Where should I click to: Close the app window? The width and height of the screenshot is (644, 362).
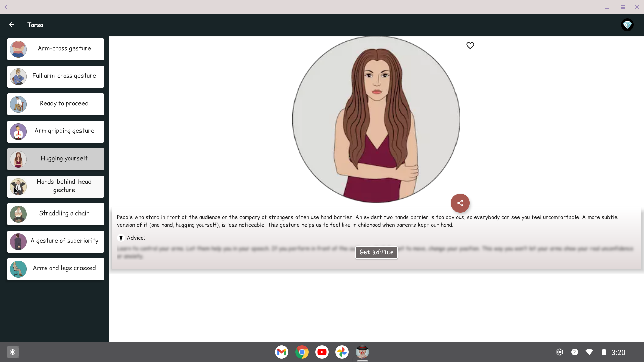[637, 7]
